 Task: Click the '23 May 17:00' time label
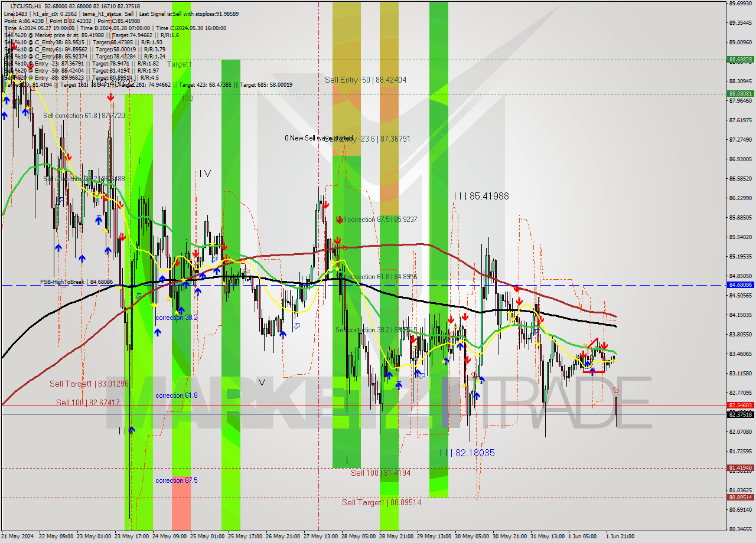(132, 537)
